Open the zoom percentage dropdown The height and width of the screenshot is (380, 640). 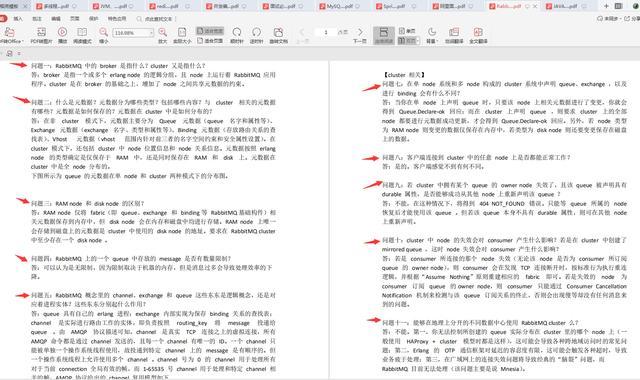tap(151, 33)
